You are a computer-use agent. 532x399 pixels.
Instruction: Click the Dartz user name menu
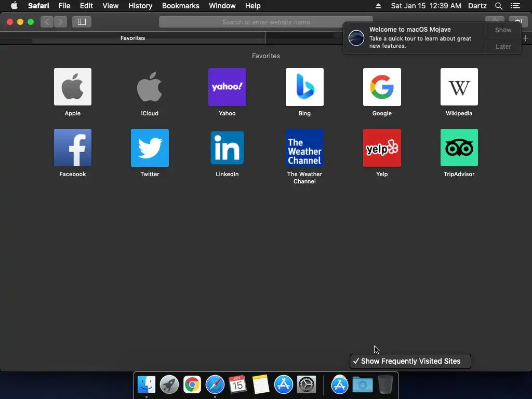tap(477, 6)
